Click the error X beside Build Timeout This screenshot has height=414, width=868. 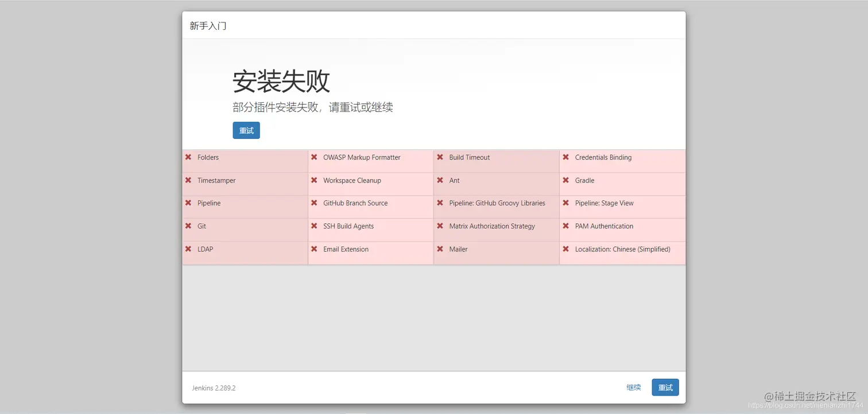coord(440,157)
